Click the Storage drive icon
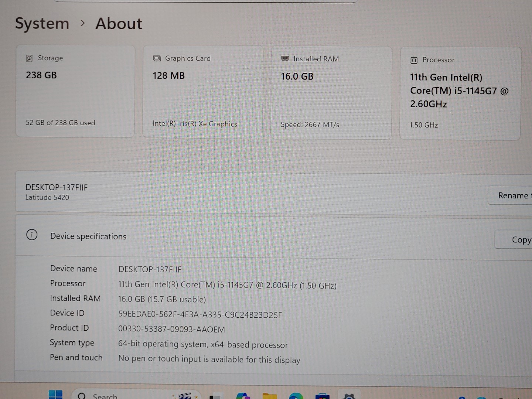This screenshot has width=532, height=399. (29, 58)
